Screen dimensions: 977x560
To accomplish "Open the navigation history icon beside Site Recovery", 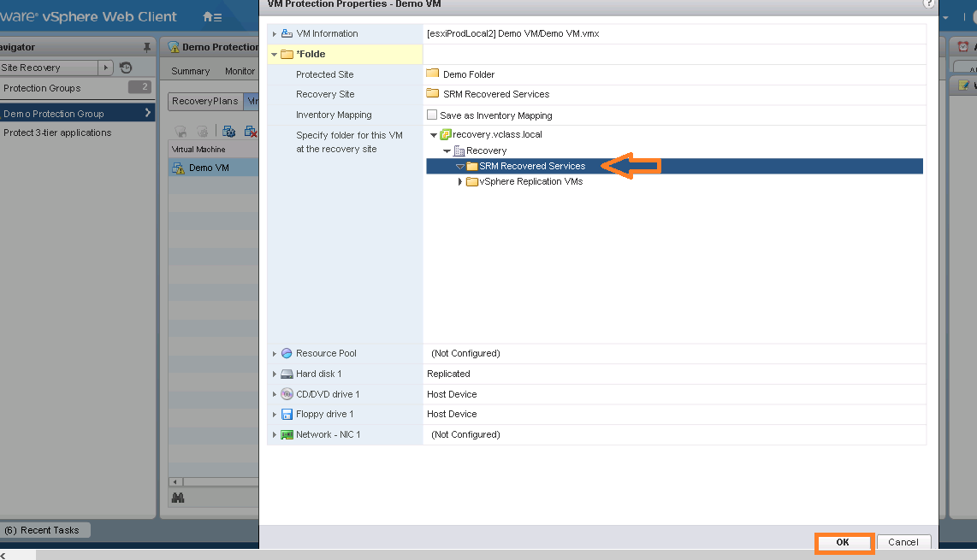I will [x=126, y=68].
